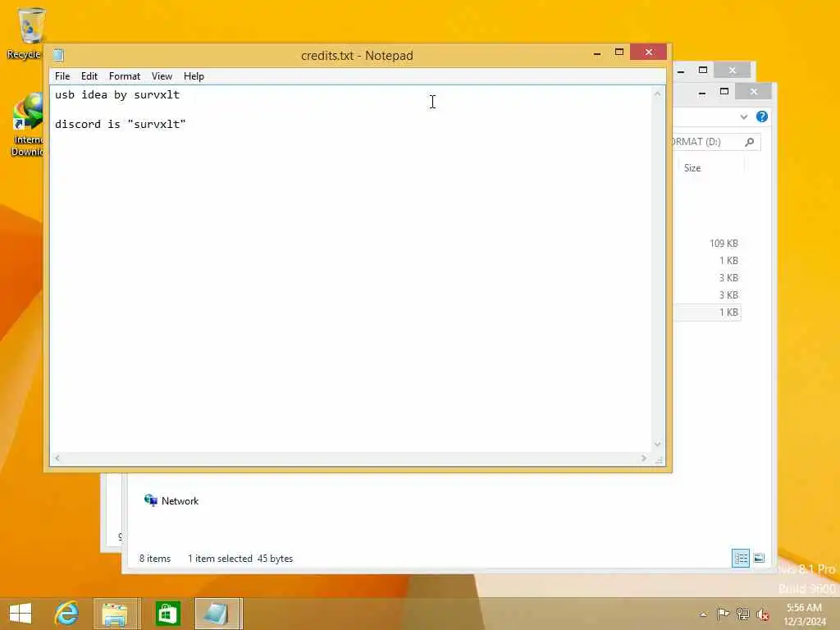Close the front Explorer window

coord(753,92)
